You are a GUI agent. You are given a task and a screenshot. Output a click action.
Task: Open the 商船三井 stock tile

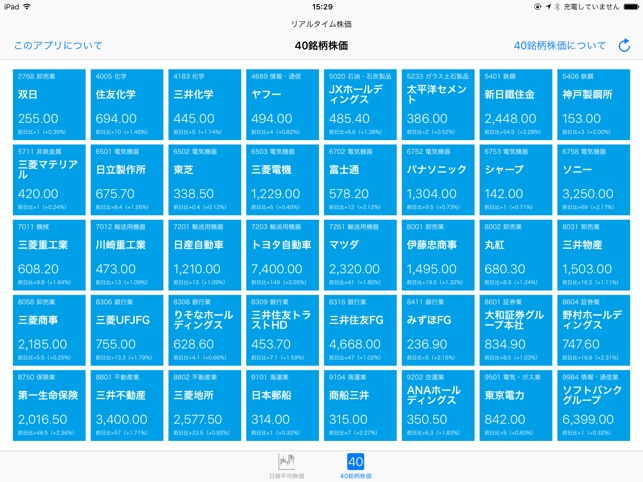coord(360,406)
